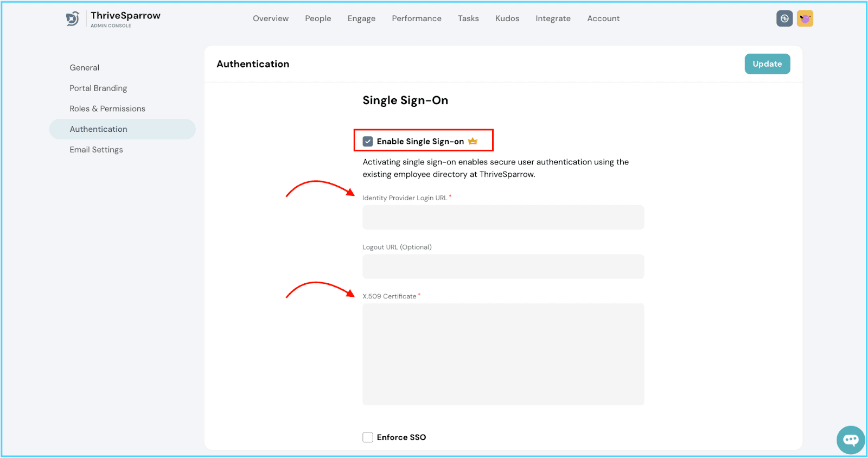Select Engage in top navigation
Image resolution: width=868 pixels, height=458 pixels.
361,18
